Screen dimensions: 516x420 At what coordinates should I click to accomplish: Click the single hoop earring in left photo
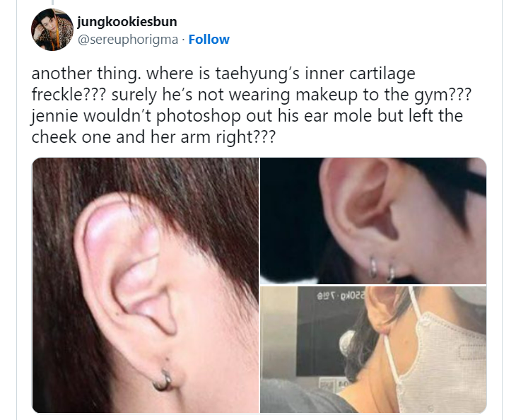[163, 380]
